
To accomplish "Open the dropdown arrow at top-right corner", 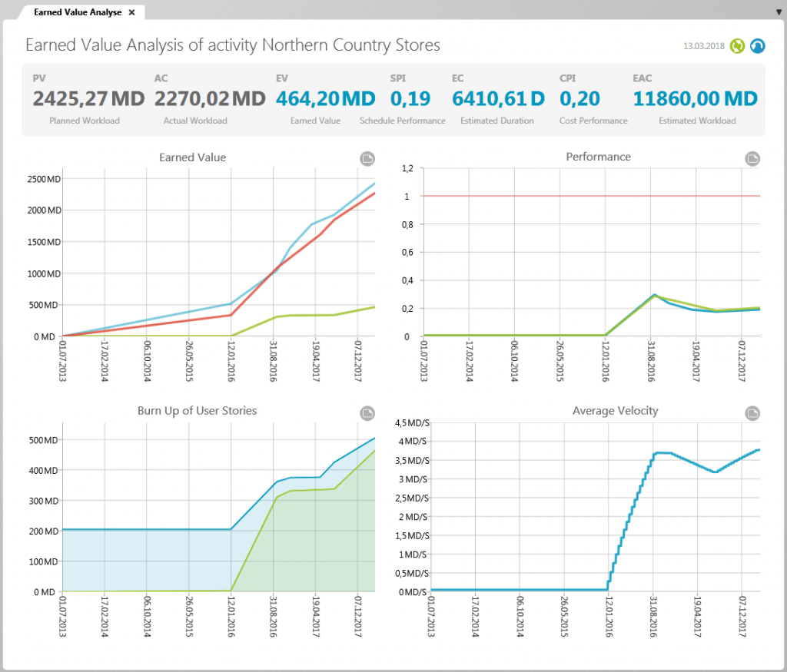I will tap(779, 12).
